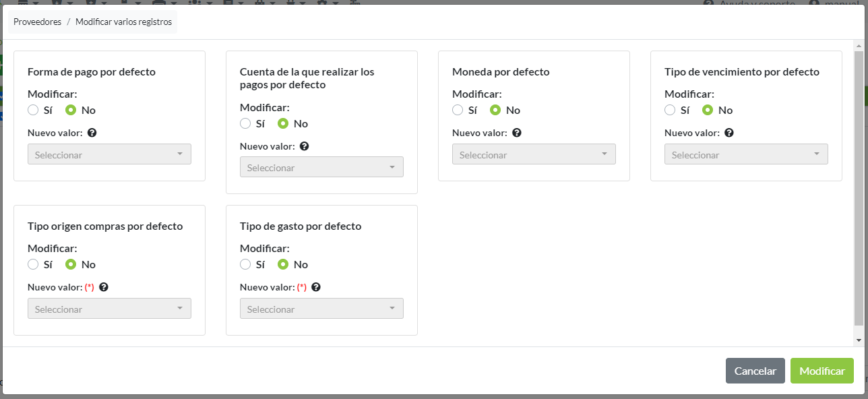
Task: Select Sí for Forma de pago por defecto
Action: click(33, 111)
